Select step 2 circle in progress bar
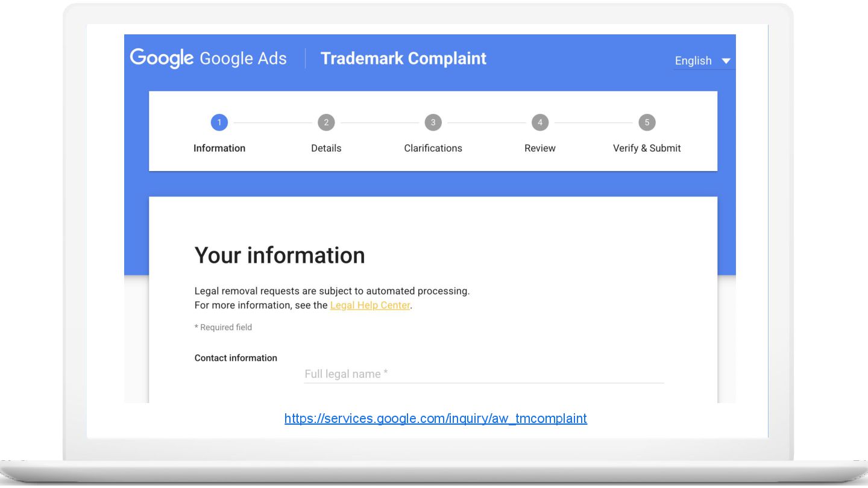Image resolution: width=868 pixels, height=488 pixels. [x=326, y=122]
